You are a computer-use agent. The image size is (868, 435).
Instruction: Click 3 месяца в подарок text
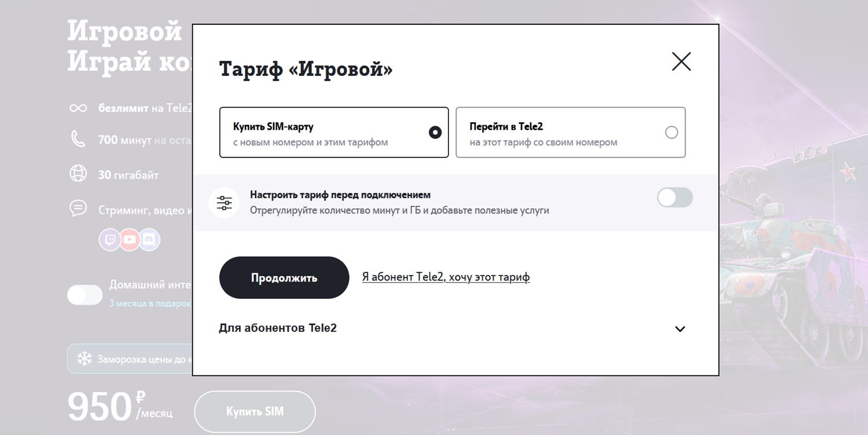[150, 303]
